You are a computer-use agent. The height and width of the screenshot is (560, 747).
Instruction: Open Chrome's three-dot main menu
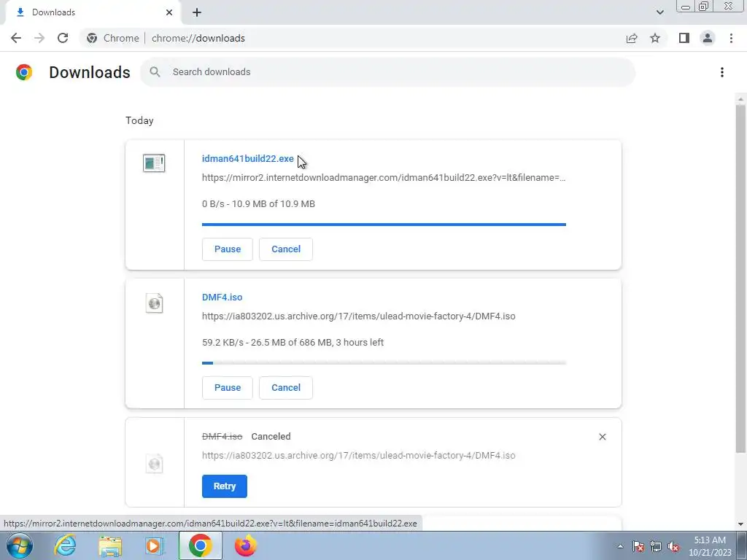click(731, 38)
